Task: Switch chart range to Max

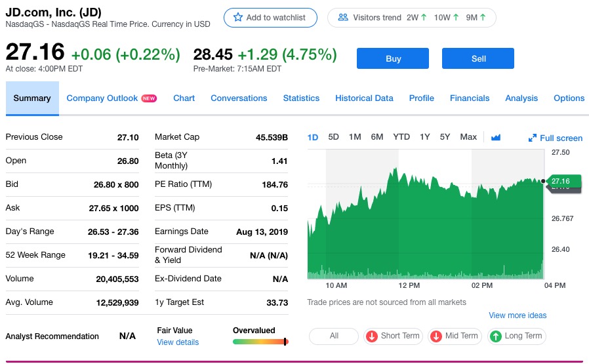Action: pyautogui.click(x=468, y=136)
